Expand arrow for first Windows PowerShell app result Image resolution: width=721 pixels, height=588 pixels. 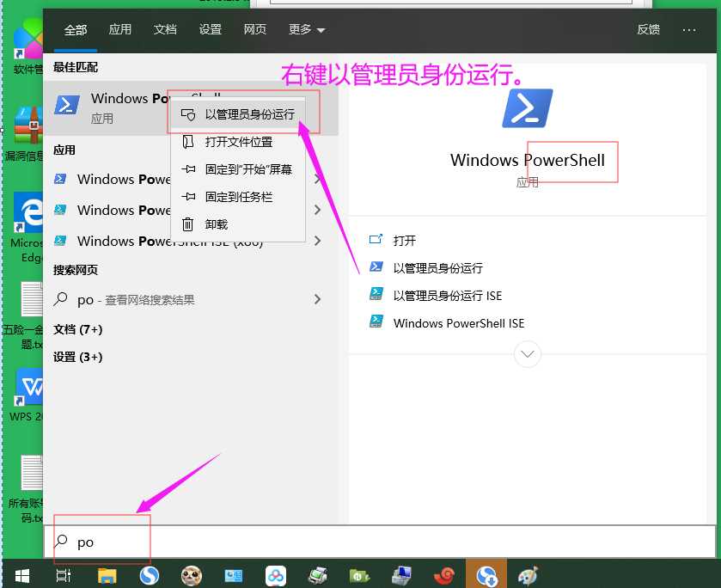click(317, 179)
